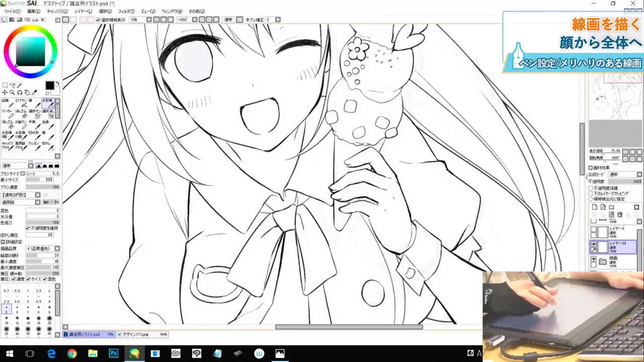This screenshot has height=362, width=644.
Task: Click the Windows Start button
Action: click(9, 353)
